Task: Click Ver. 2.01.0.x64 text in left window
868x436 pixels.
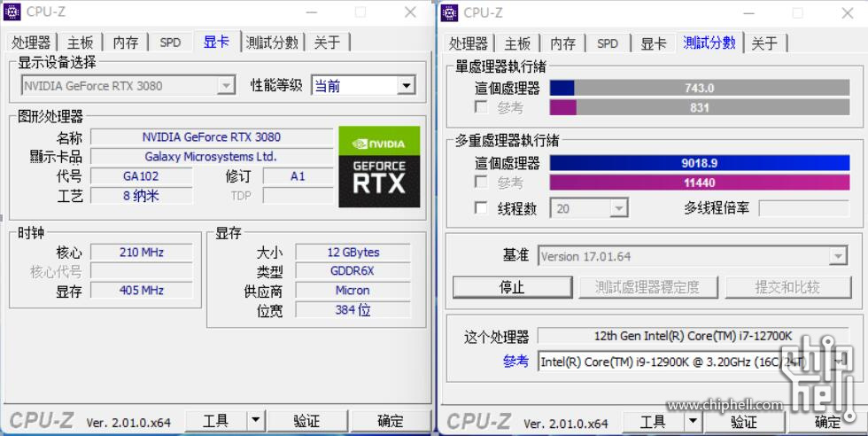Action: point(128,423)
